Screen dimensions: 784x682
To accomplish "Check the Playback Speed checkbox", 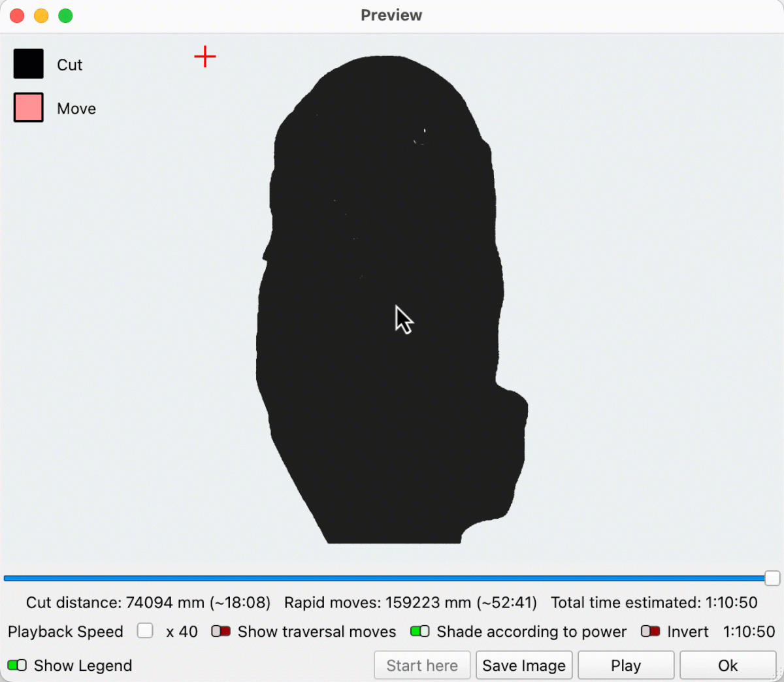I will click(x=145, y=631).
